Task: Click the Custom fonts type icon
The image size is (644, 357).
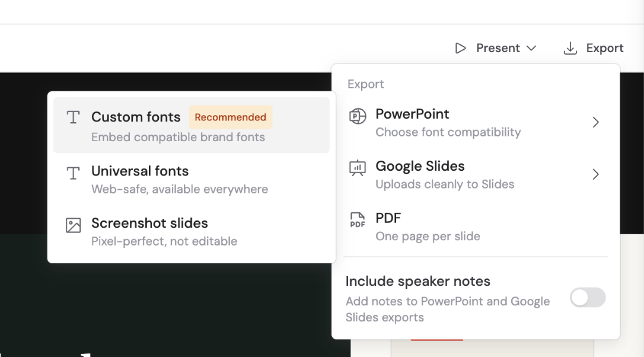Action: pos(73,117)
